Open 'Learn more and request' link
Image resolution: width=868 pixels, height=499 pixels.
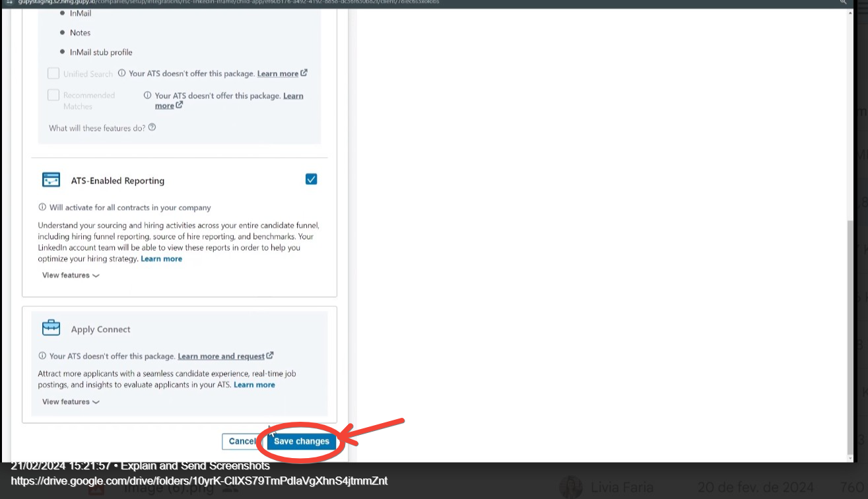[x=221, y=356]
